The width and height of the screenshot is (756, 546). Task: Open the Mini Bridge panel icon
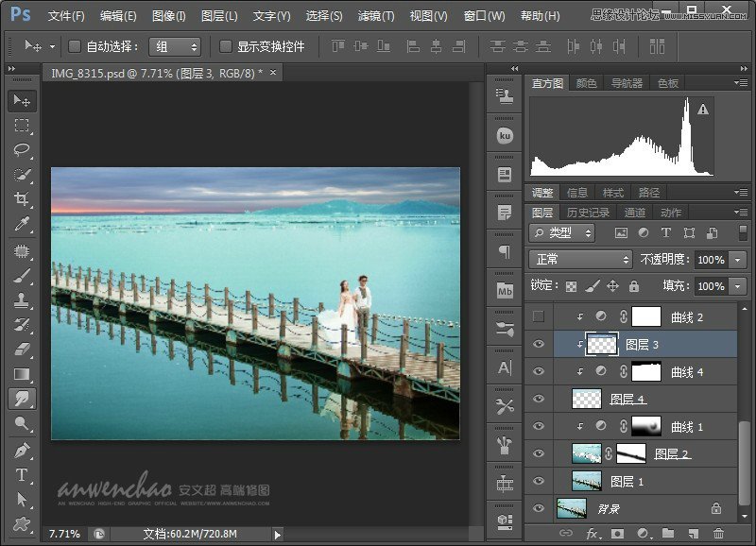tap(505, 291)
